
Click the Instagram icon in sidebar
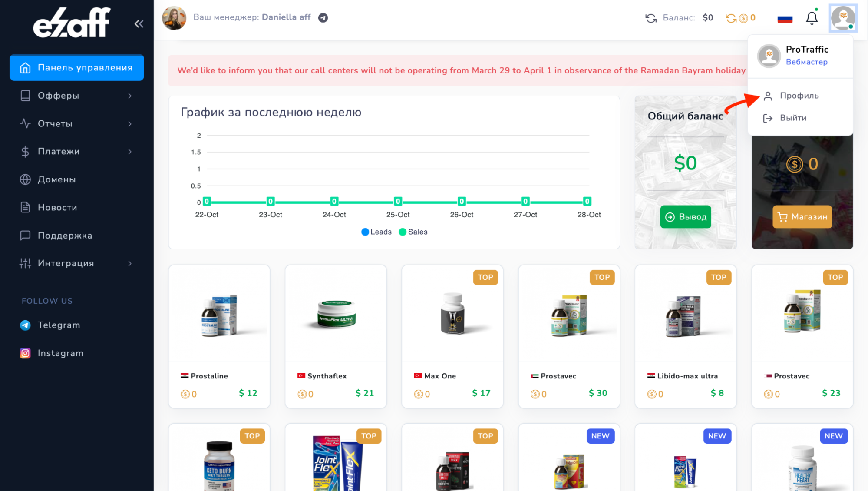[x=25, y=353]
